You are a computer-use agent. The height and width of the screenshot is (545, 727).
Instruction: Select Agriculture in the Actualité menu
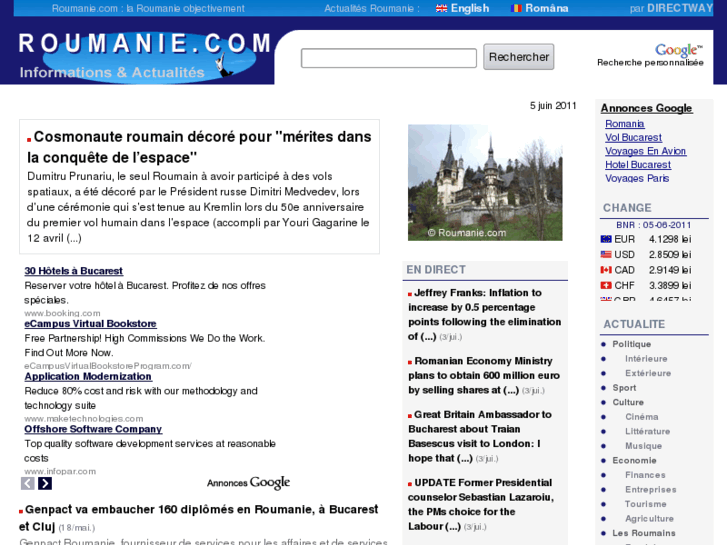click(649, 519)
